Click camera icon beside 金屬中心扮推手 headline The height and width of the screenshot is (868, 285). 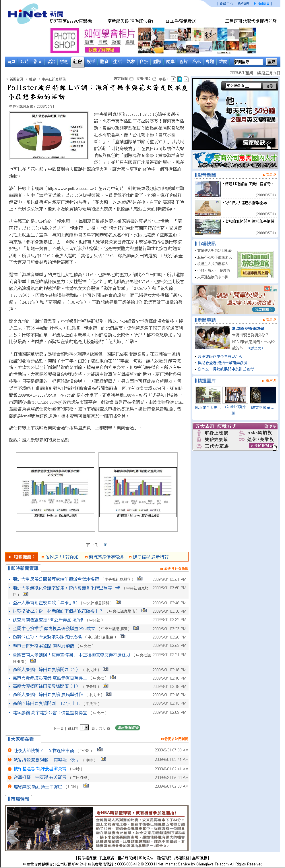point(136,628)
